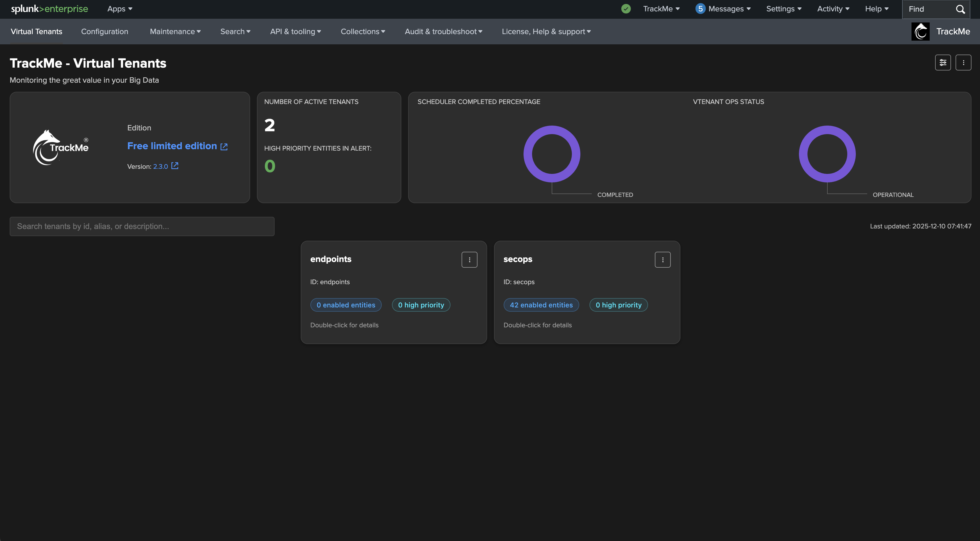This screenshot has height=541, width=980.
Task: Open the page-level three-dot options menu
Action: click(963, 63)
